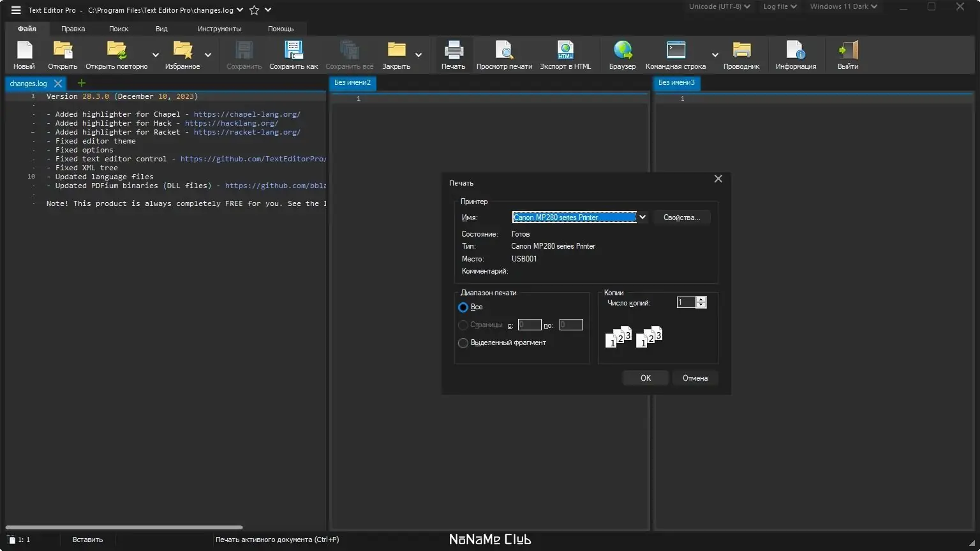Click the Свойства... printer properties button
The width and height of the screenshot is (980, 551).
pos(681,217)
